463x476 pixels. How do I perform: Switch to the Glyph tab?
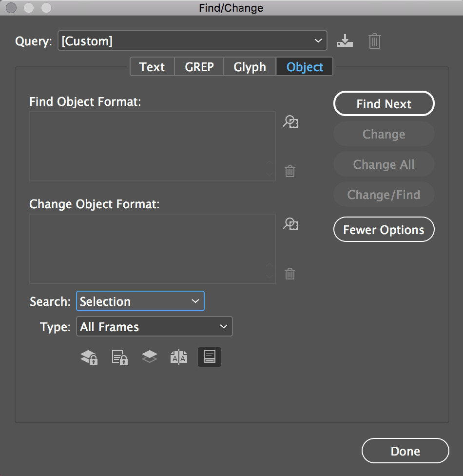click(x=250, y=66)
